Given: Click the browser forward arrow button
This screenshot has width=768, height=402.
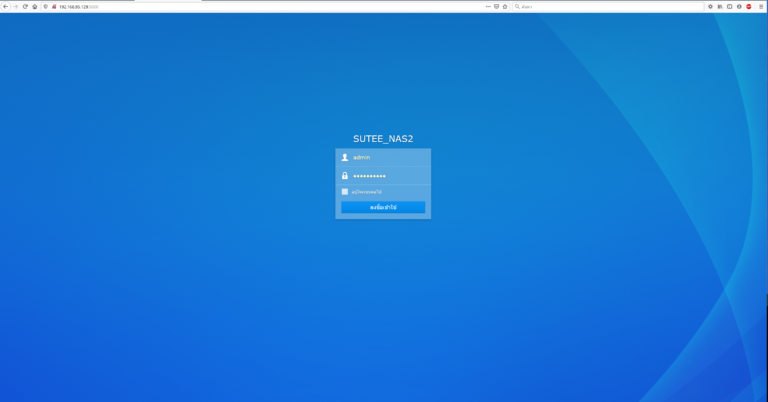Looking at the screenshot, I should [x=15, y=6].
